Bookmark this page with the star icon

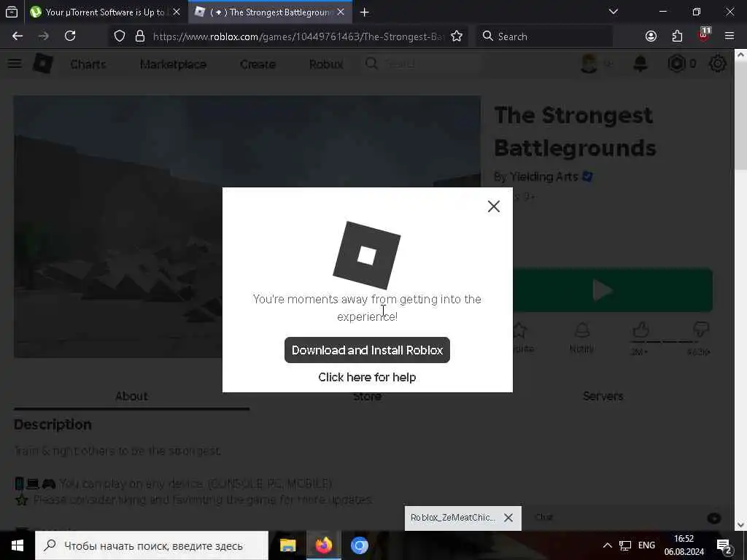[457, 36]
